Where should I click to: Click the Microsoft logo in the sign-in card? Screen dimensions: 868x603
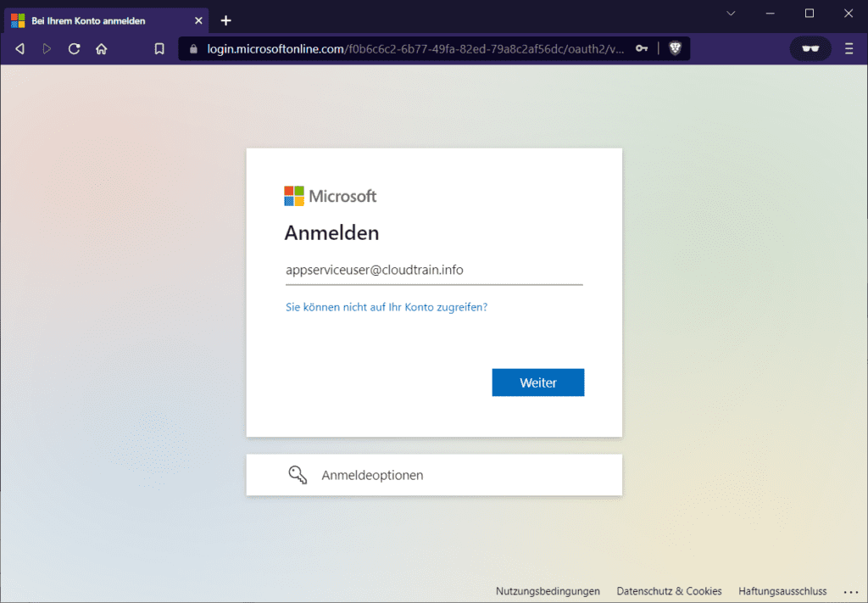click(x=331, y=196)
